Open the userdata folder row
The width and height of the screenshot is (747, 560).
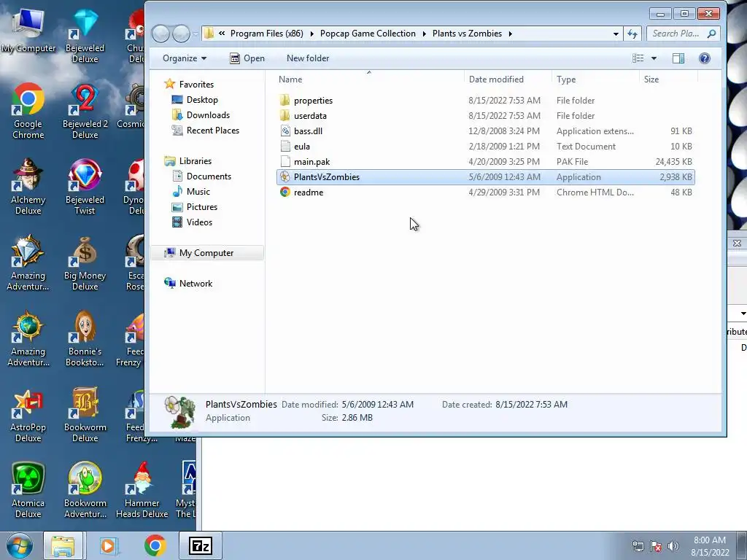pos(485,116)
